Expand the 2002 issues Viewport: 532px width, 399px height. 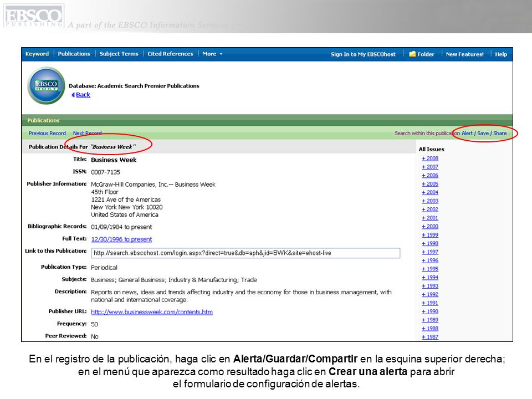[430, 209]
